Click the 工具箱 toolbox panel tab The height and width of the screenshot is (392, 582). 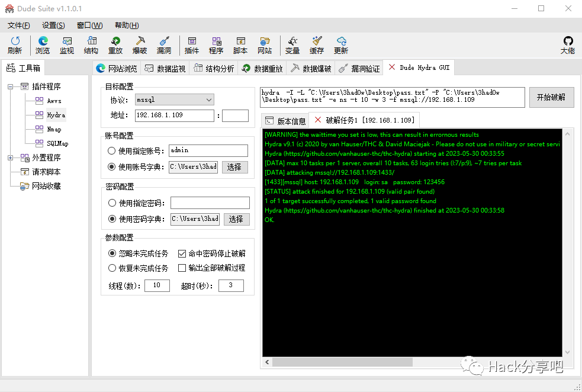(23, 68)
